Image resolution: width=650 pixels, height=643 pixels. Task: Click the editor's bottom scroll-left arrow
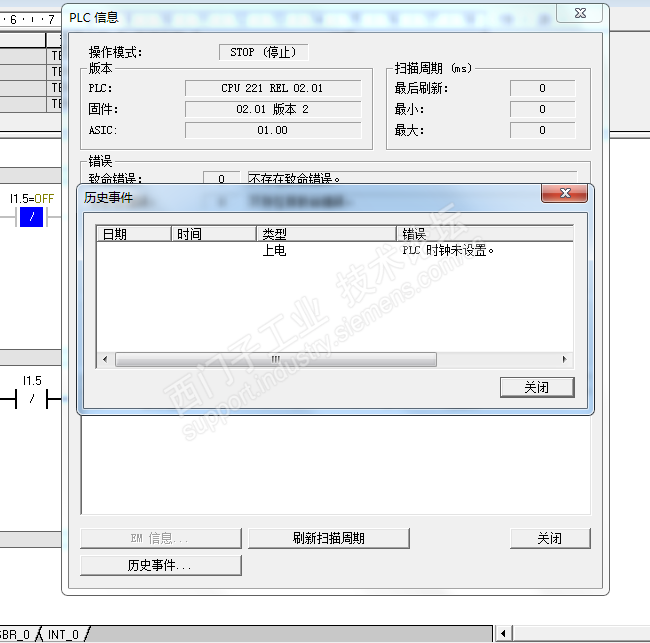pyautogui.click(x=503, y=634)
